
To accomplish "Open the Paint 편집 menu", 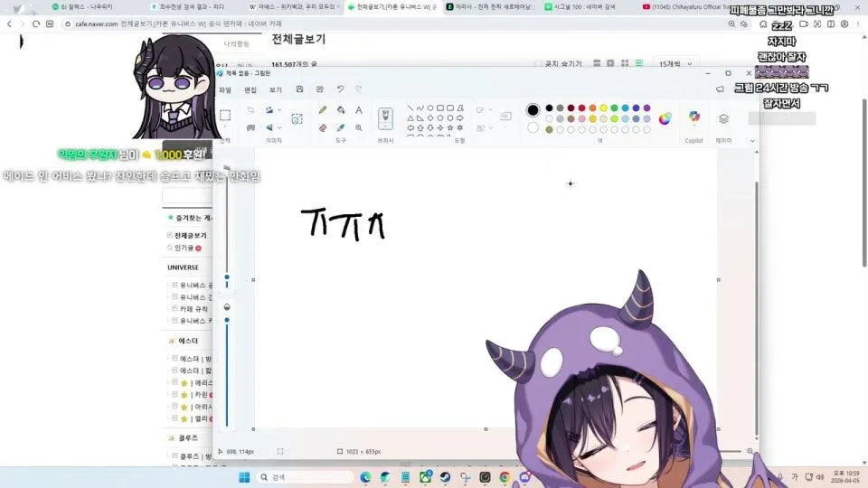I will coord(250,89).
